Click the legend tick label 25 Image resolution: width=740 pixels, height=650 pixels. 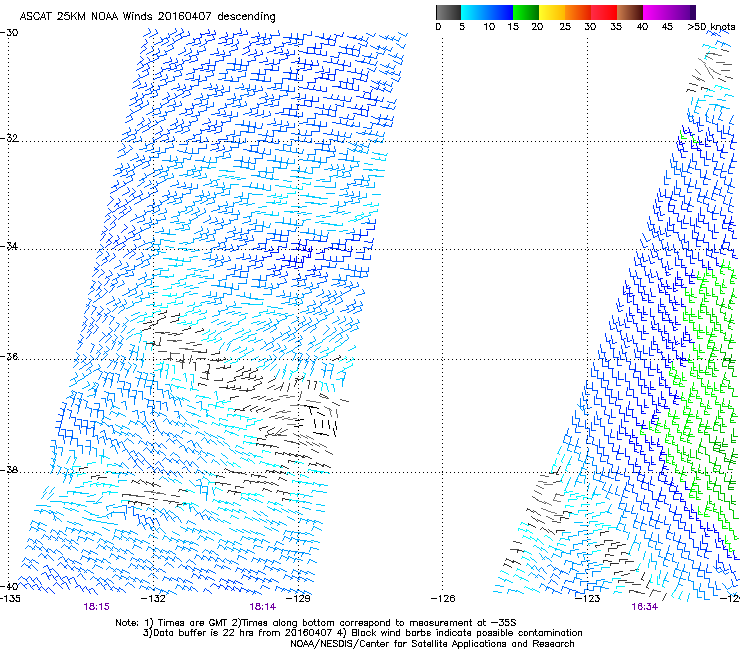click(565, 27)
